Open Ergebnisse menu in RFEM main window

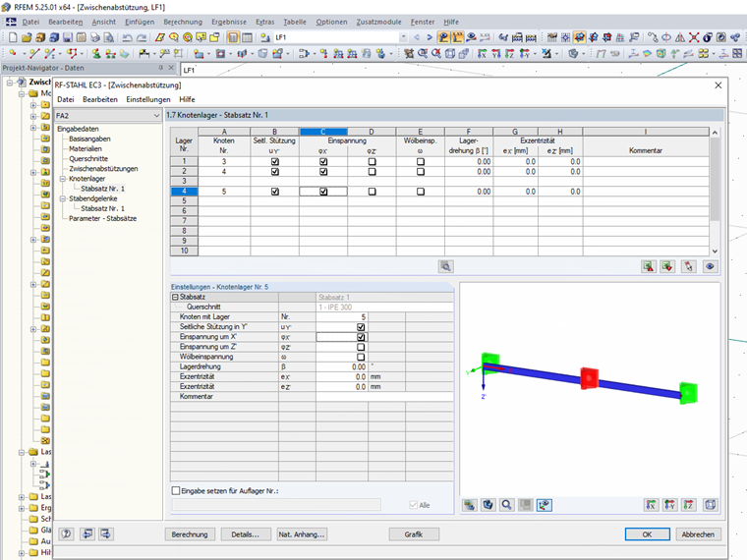pyautogui.click(x=229, y=22)
